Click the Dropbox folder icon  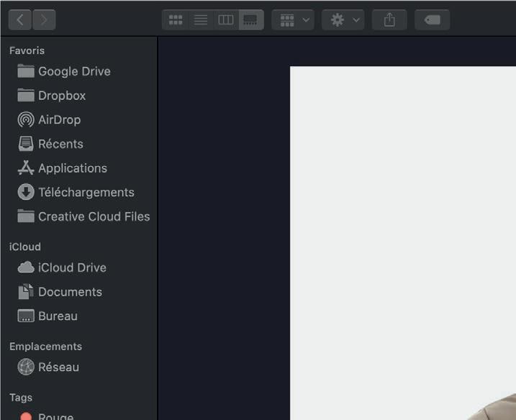click(26, 96)
